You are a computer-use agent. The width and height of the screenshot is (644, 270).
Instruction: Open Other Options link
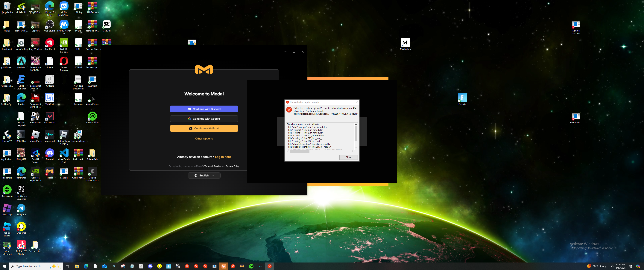(x=204, y=139)
